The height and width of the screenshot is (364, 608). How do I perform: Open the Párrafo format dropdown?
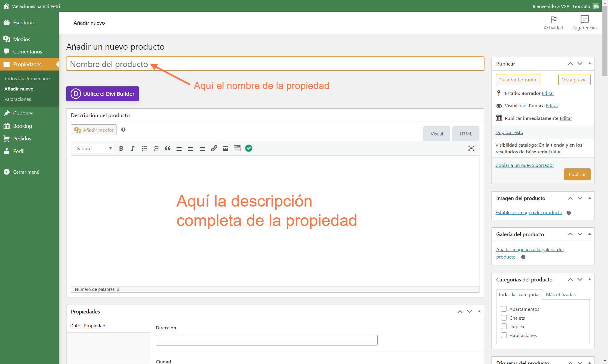[x=94, y=148]
